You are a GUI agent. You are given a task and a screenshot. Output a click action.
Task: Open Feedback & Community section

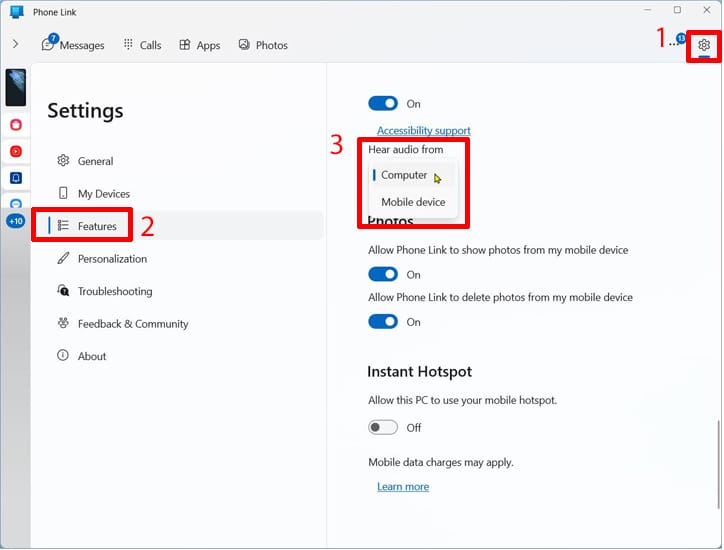tap(178, 324)
